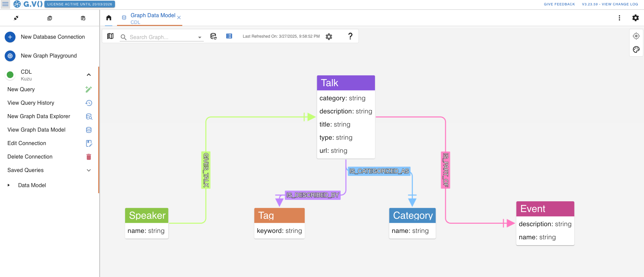Click the home tab icon
Viewport: 644px width, 277px height.
point(109,18)
